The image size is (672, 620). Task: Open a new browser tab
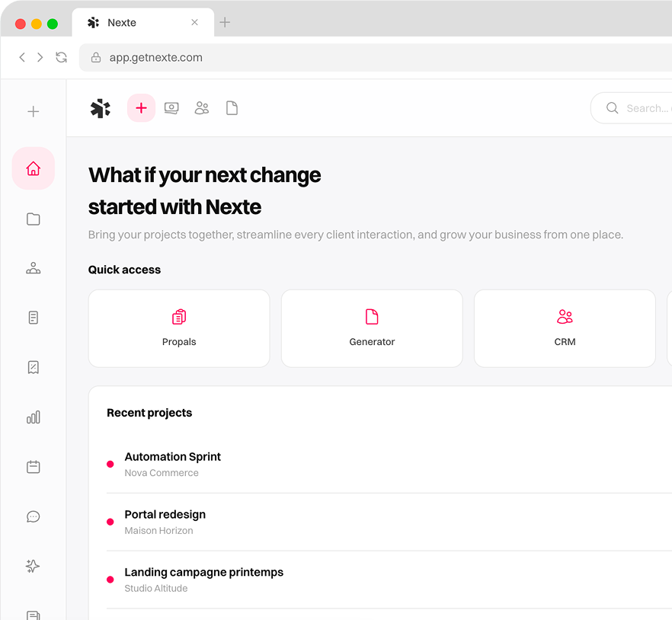click(x=225, y=23)
